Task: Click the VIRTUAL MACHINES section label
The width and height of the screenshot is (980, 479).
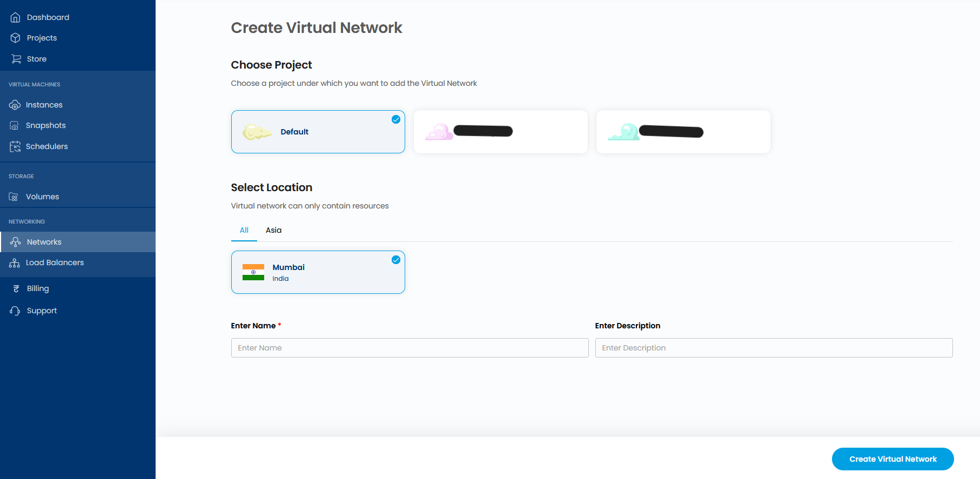Action: [35, 84]
